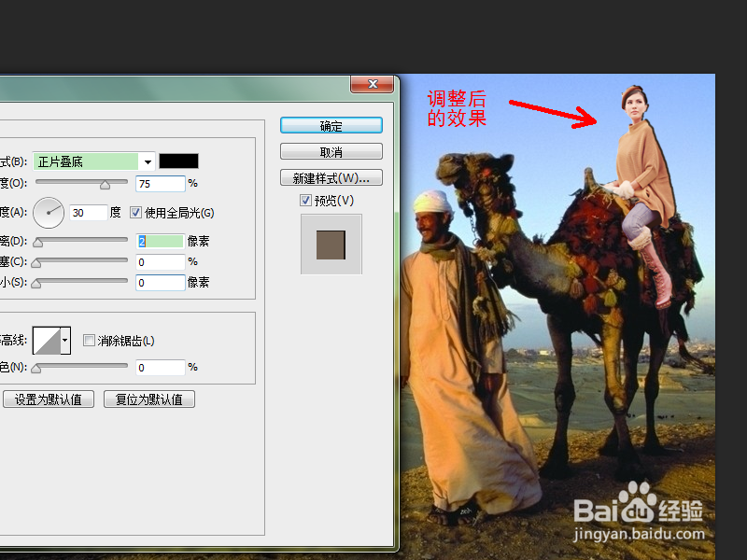This screenshot has width=747, height=560.
Task: Click 设置为默认值 set as default button
Action: pos(49,399)
